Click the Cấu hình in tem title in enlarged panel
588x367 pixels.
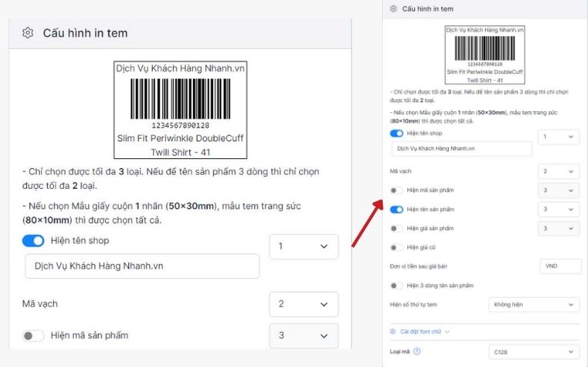coord(85,33)
